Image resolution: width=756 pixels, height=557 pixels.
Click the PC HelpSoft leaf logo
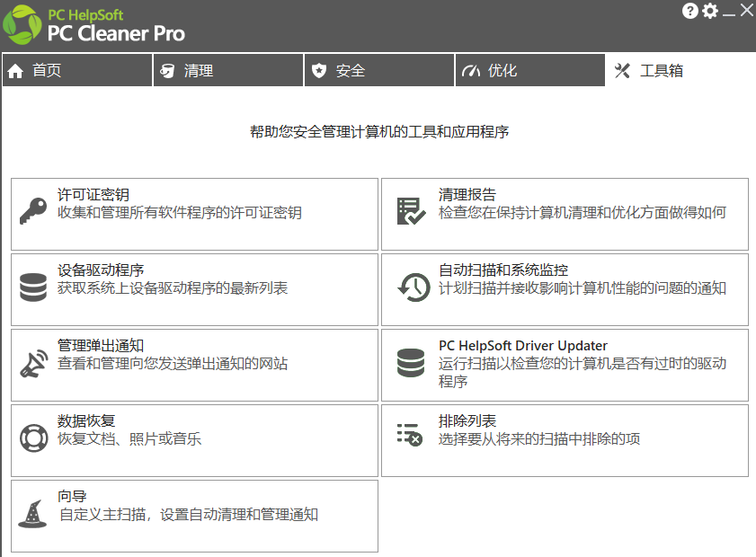22,24
